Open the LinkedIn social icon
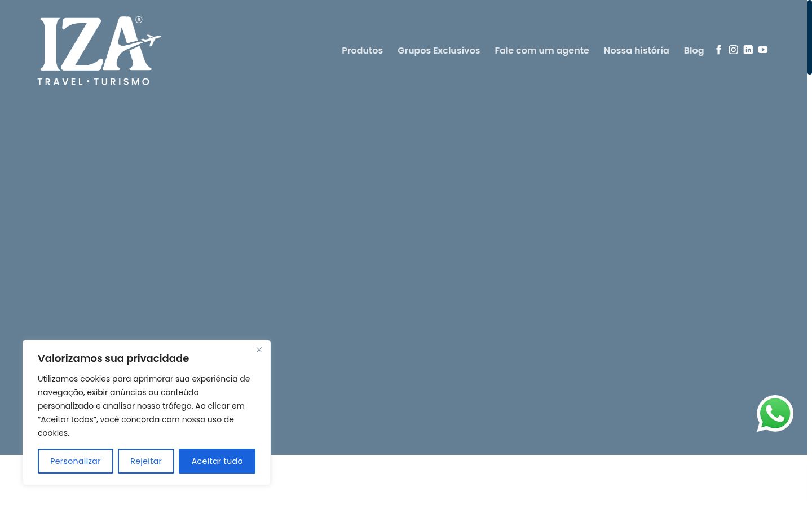The height and width of the screenshot is (508, 812). (748, 50)
